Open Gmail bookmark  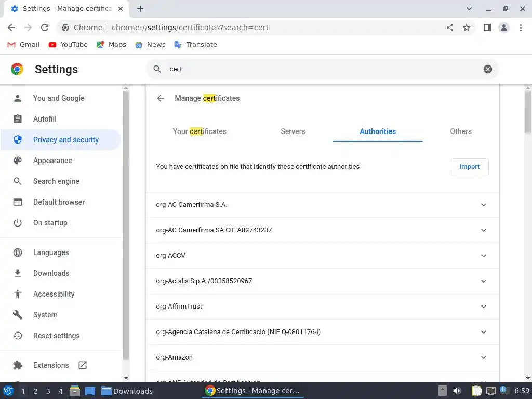click(23, 45)
